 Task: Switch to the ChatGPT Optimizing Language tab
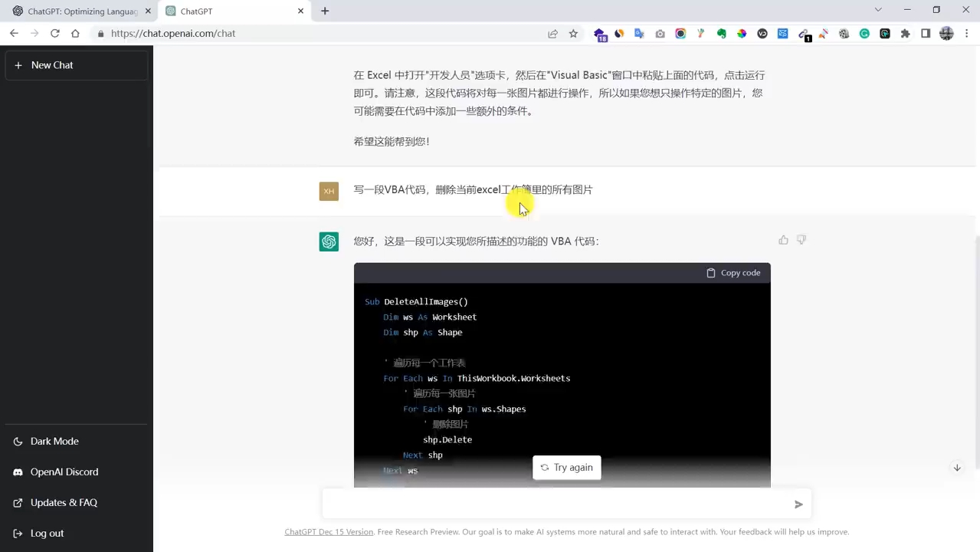82,11
